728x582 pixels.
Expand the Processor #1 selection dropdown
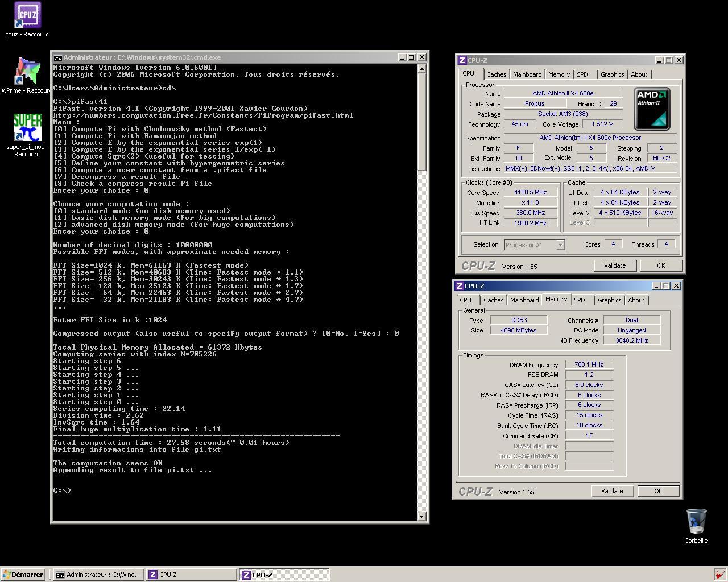tap(560, 245)
